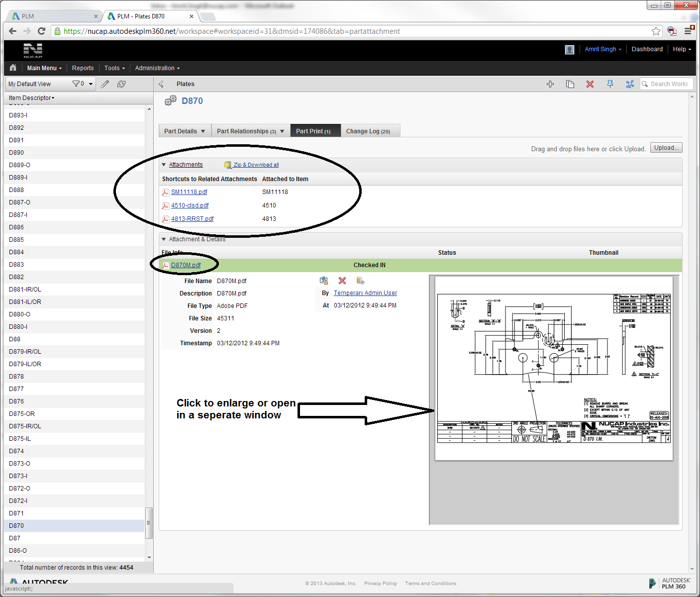Click the Attachments section header link
Image resolution: width=700 pixels, height=597 pixels.
186,165
